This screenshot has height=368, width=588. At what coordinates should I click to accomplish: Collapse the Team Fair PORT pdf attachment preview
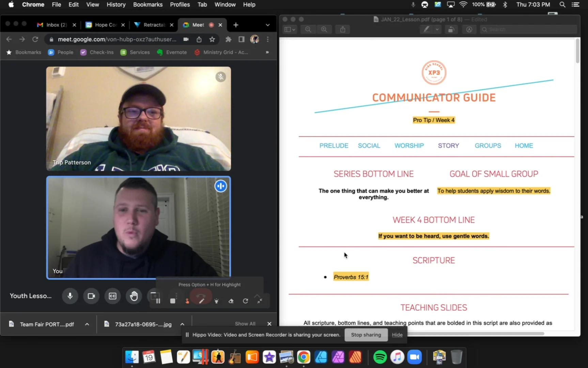pyautogui.click(x=87, y=324)
